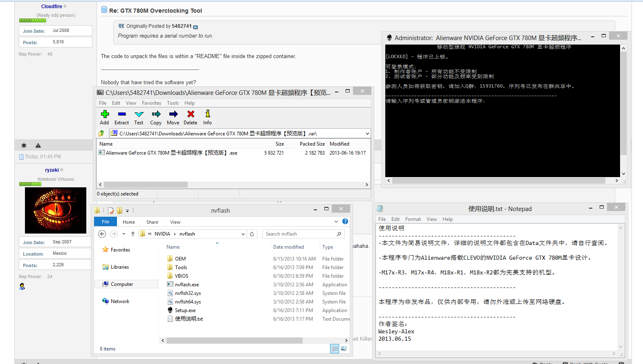
Task: Click the Extract icon in 7-Zip
Action: click(x=121, y=114)
